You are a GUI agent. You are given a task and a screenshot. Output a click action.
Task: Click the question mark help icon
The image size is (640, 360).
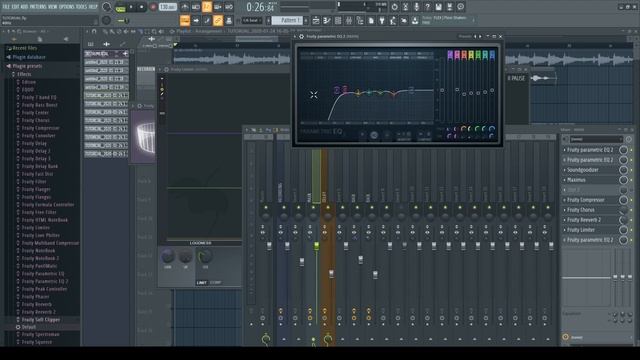427,7
